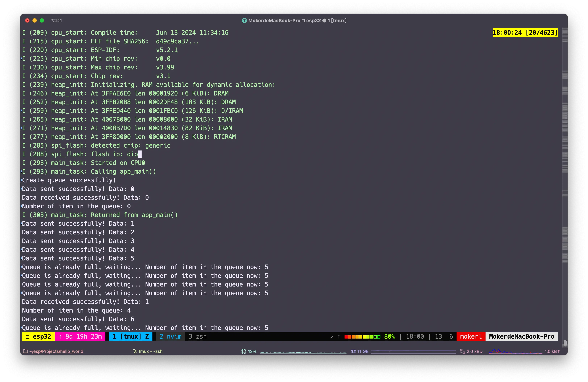This screenshot has width=588, height=382.
Task: Click the Max chip rev: v3.99 line
Action: pos(98,67)
